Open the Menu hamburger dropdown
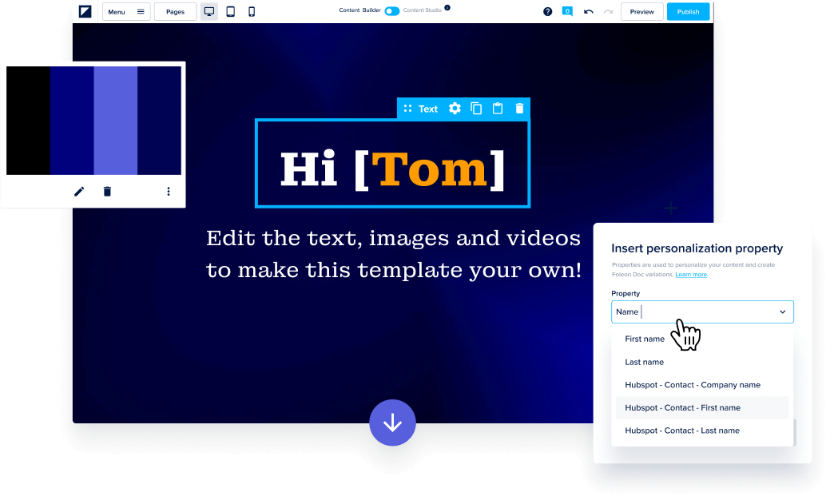Viewport: 834px width, 504px height. pos(126,12)
